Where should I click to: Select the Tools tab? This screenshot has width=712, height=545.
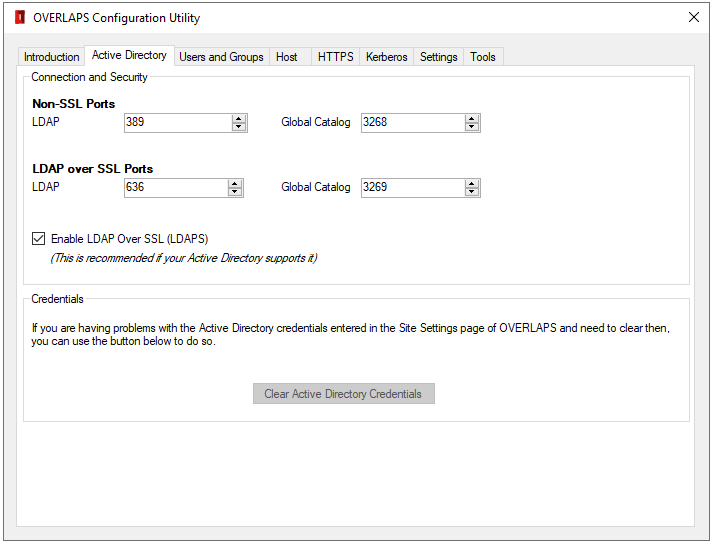483,57
